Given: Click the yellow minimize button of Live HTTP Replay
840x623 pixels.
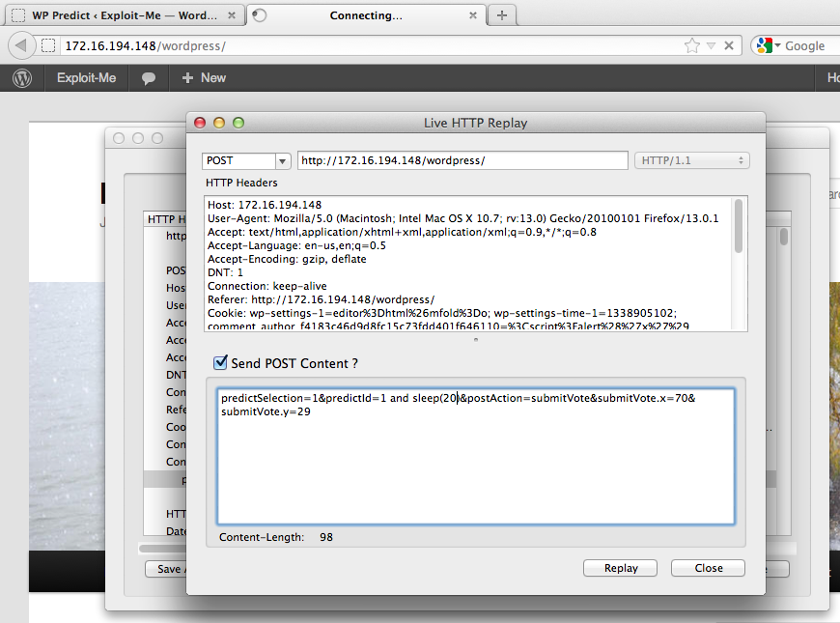Looking at the screenshot, I should (x=219, y=123).
